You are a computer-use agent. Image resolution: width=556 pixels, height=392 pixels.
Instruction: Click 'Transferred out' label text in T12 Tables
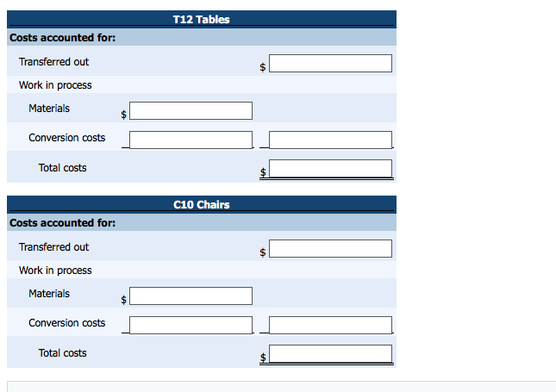point(53,62)
